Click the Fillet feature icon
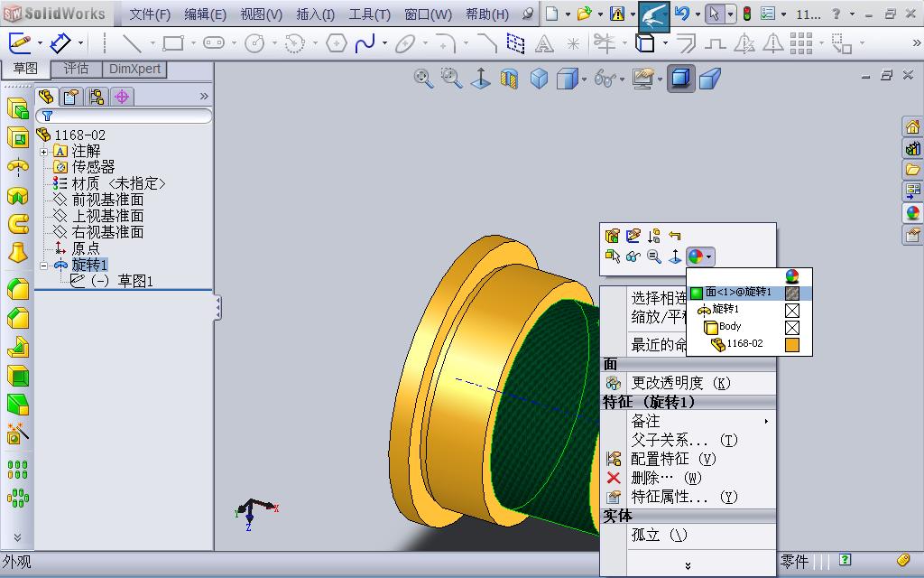Image resolution: width=924 pixels, height=578 pixels. pyautogui.click(x=18, y=290)
